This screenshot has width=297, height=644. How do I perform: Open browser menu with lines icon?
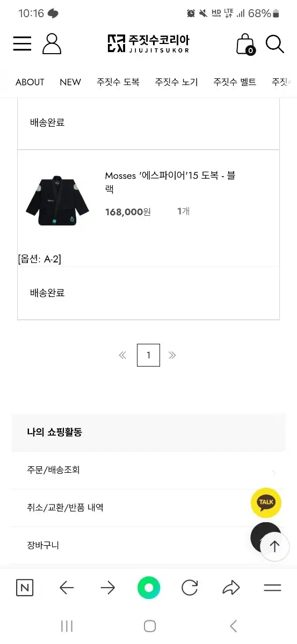[x=272, y=588]
